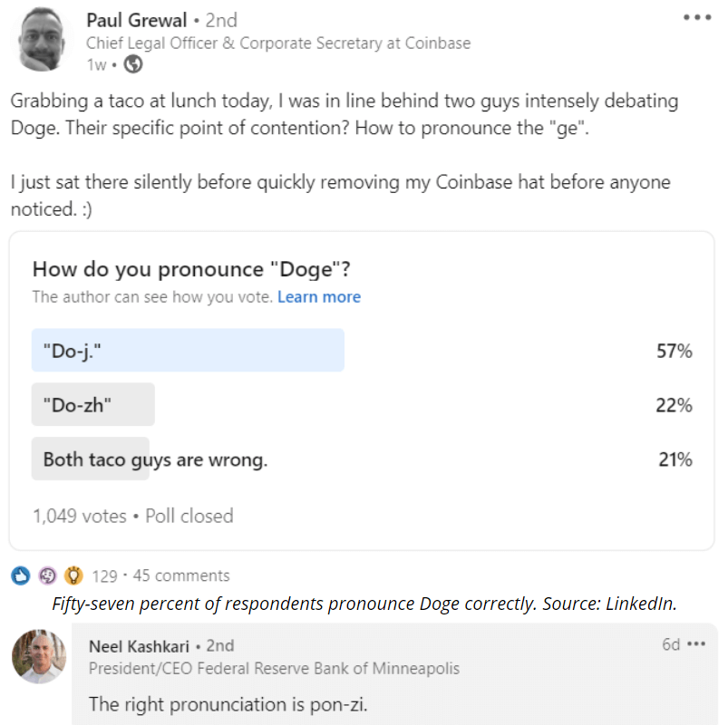This screenshot has width=728, height=725.
Task: Click the yellow lightbulb insightful reaction icon
Action: 73,575
